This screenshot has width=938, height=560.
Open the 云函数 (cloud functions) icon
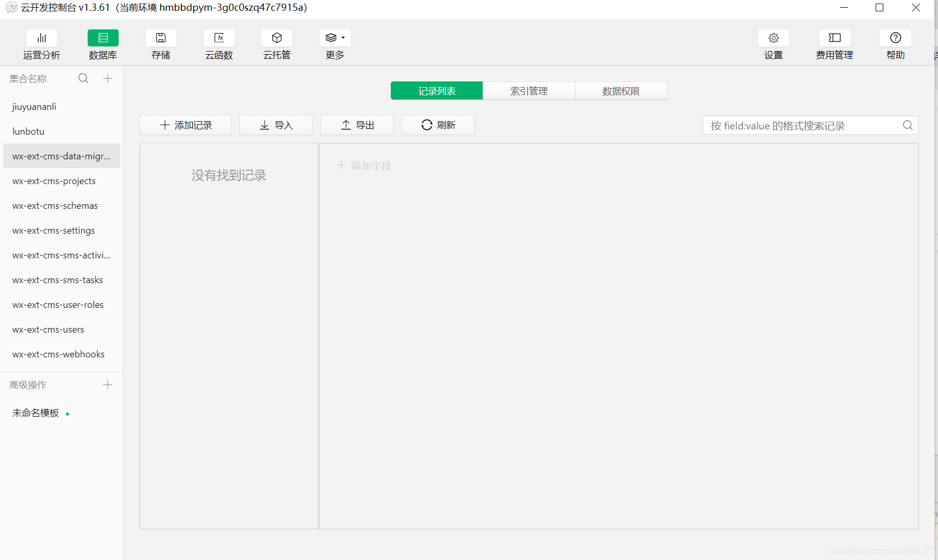click(x=219, y=44)
